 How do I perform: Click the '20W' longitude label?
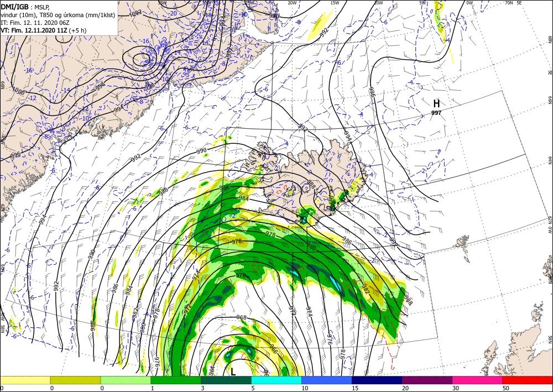[292, 3]
